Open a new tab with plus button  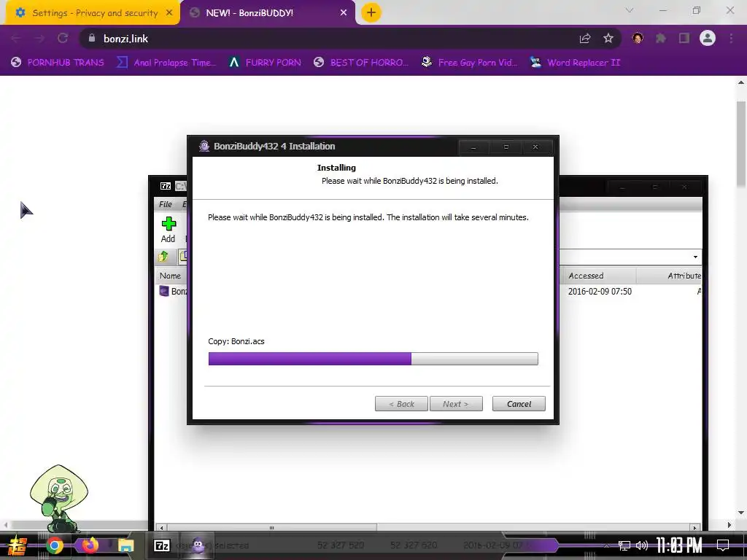tap(371, 12)
